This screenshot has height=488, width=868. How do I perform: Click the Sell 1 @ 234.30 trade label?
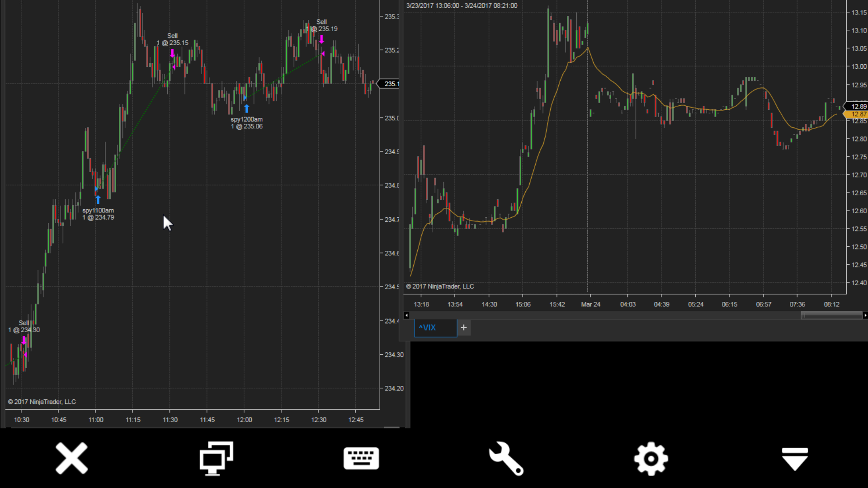click(x=24, y=326)
